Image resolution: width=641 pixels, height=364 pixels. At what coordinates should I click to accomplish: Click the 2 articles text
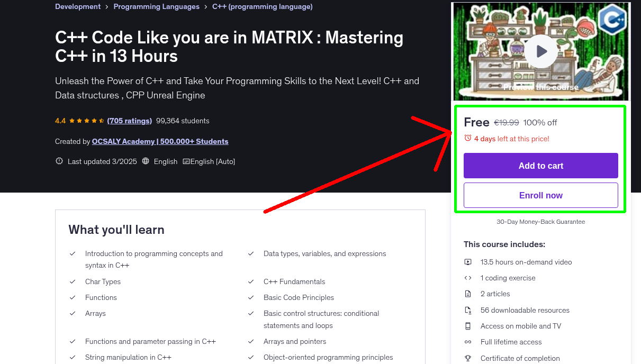coord(495,294)
